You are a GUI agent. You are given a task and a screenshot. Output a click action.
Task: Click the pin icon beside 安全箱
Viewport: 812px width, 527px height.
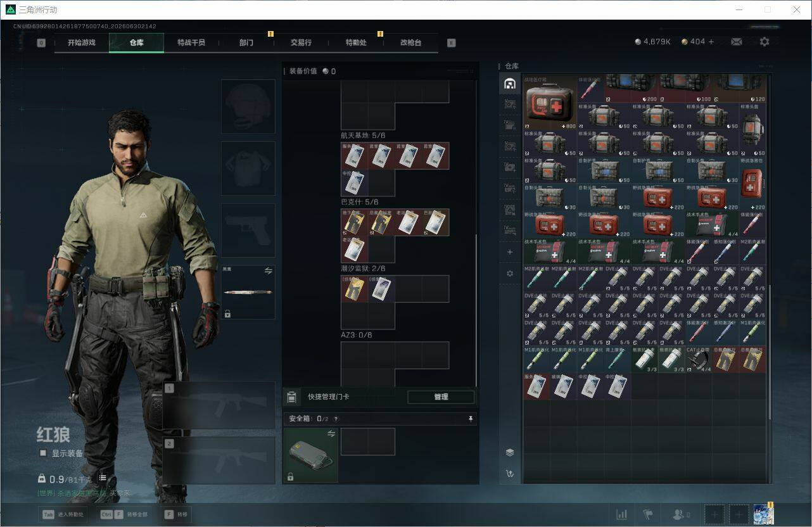471,419
